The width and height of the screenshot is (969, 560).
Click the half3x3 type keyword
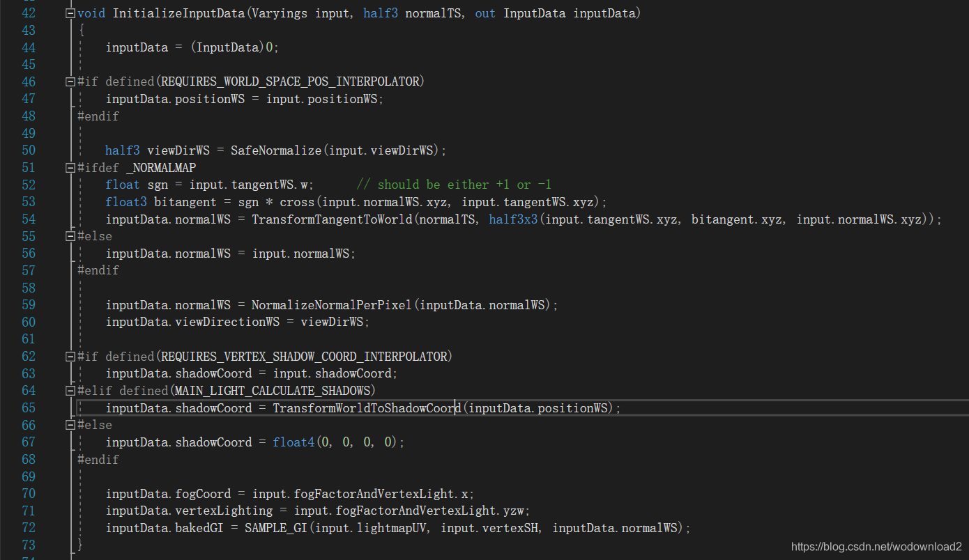click(513, 219)
